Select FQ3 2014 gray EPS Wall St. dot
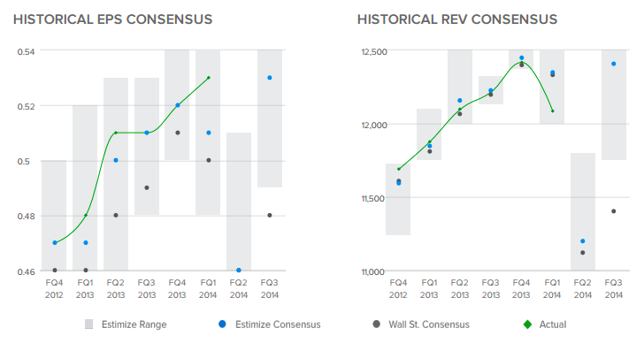The width and height of the screenshot is (644, 343). (x=270, y=216)
